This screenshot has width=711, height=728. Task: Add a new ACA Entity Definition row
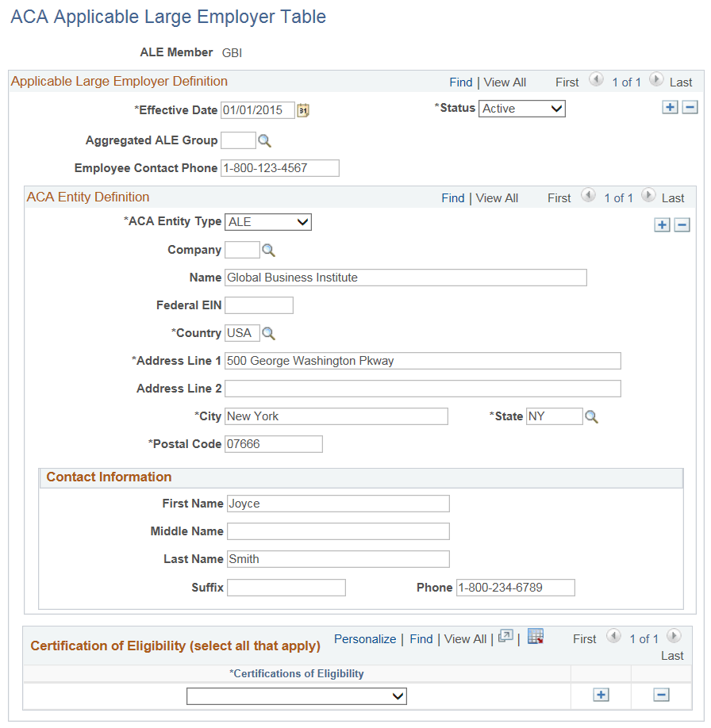point(662,224)
